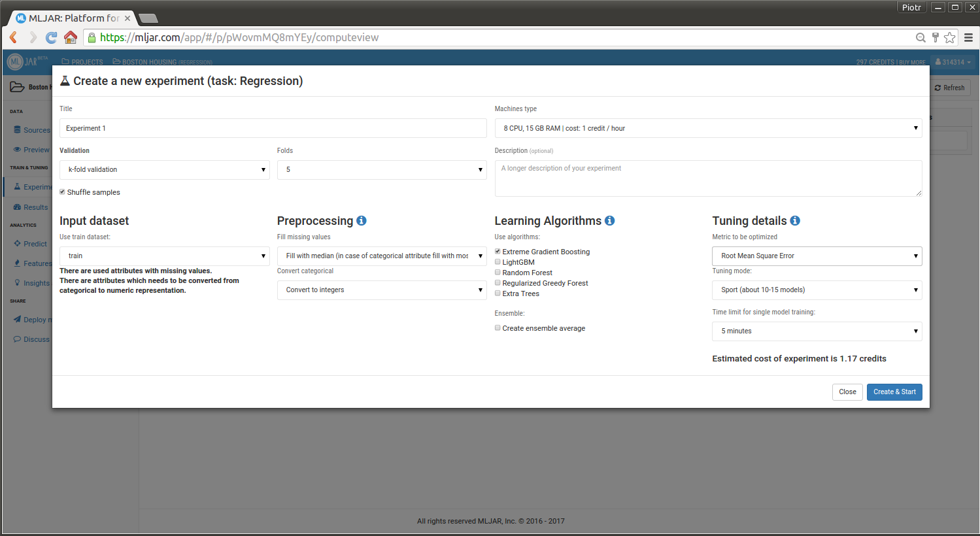Click the zoom magnifier icon in address bar
Screen dimensions: 980x536
coord(921,37)
